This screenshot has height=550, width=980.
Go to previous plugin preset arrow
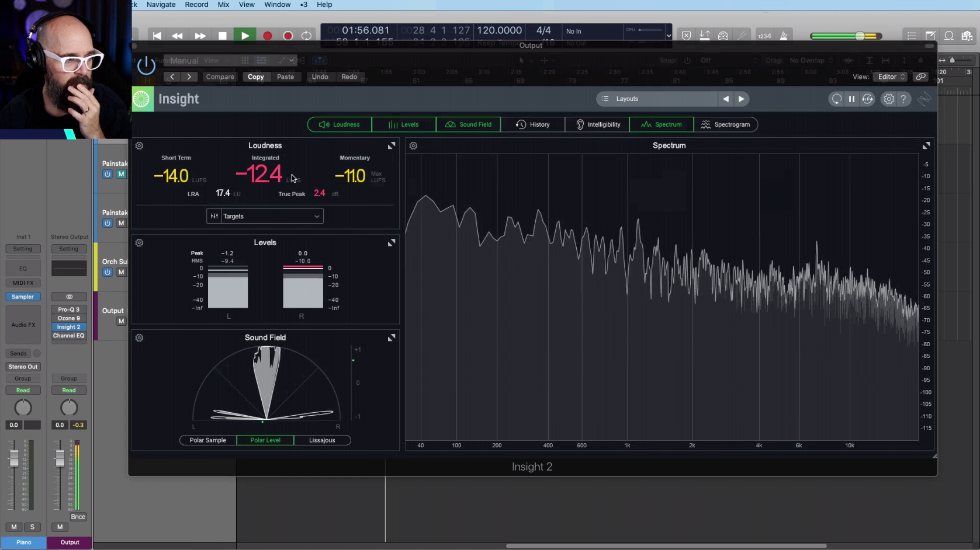tap(172, 76)
